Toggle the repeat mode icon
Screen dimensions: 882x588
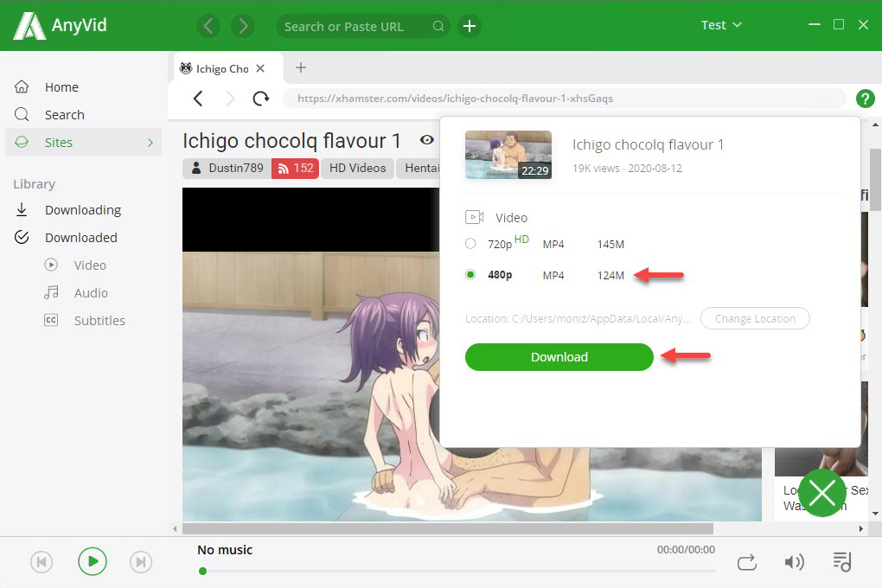[x=746, y=562]
